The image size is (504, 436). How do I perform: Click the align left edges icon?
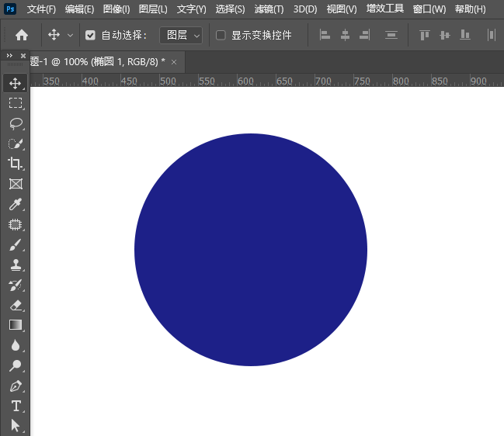tap(325, 35)
